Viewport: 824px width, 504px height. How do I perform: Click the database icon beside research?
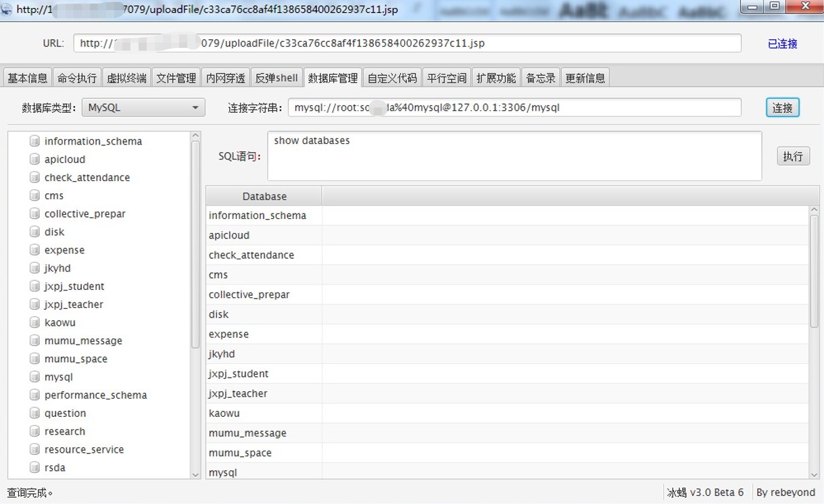(x=34, y=431)
